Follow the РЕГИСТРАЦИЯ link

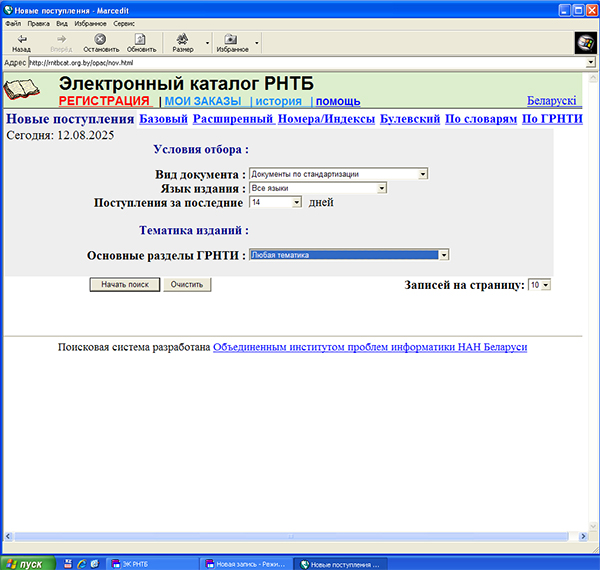click(x=104, y=101)
